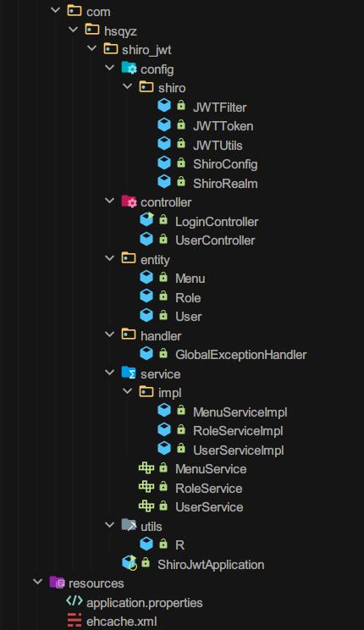Click the MenuService interface icon
This screenshot has height=630, width=364.
(x=146, y=467)
